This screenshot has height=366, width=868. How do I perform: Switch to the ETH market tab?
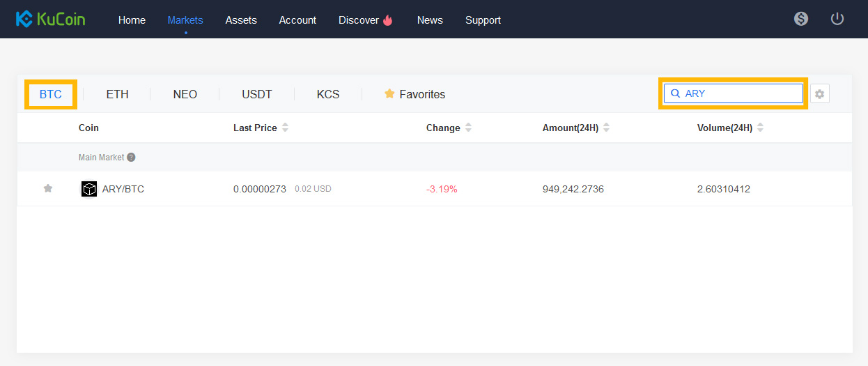(x=117, y=94)
